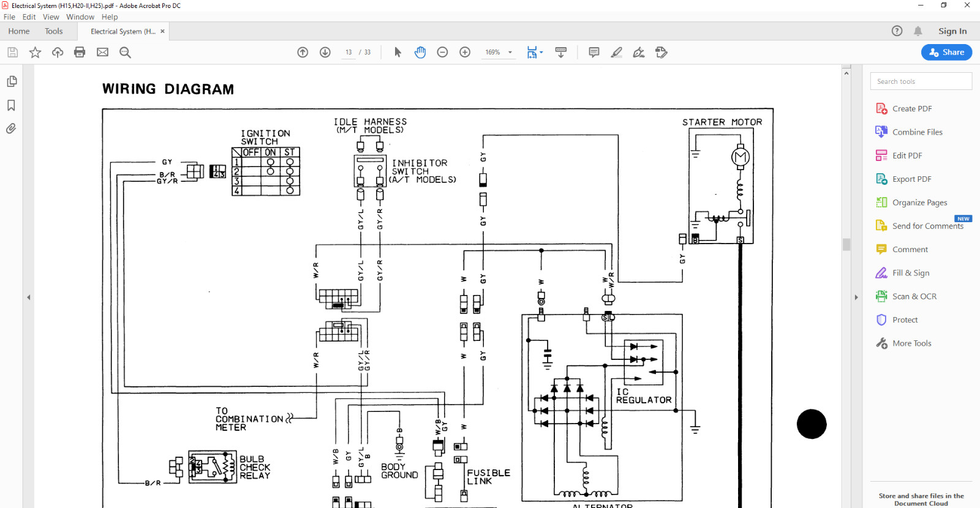980x508 pixels.
Task: Click the scroll up arrow
Action: 846,73
